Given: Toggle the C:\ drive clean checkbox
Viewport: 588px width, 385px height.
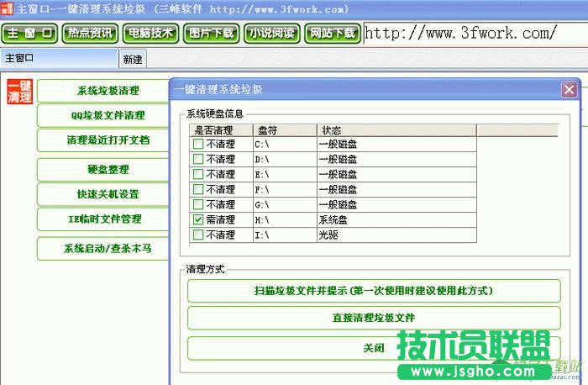Looking at the screenshot, I should point(198,144).
